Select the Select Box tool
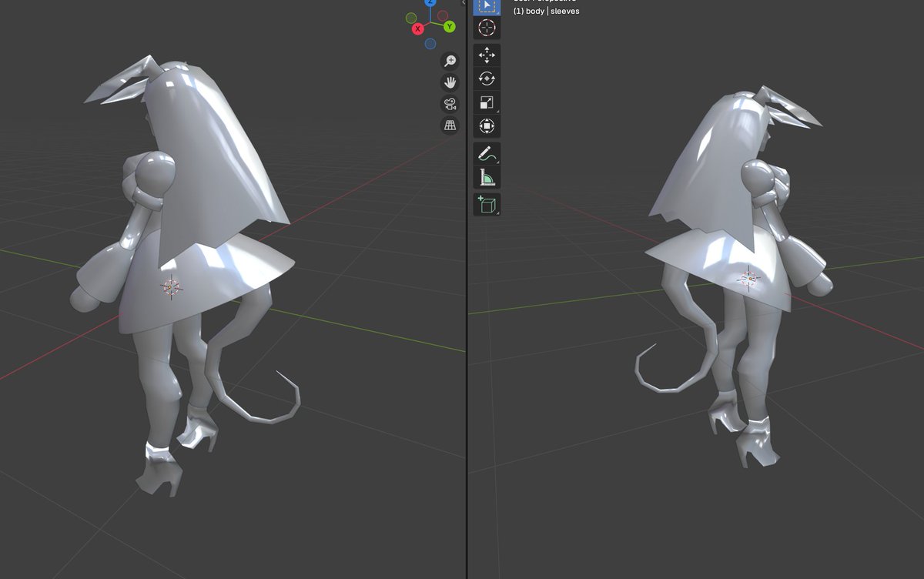 point(487,6)
